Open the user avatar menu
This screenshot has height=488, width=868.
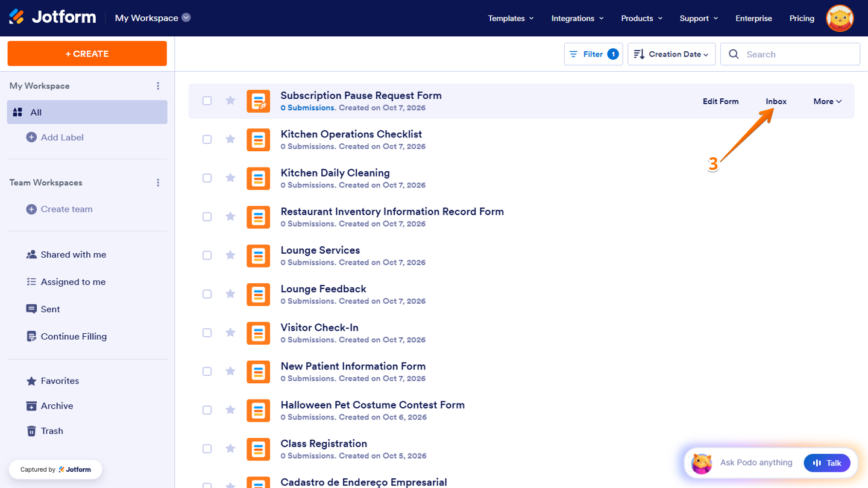[840, 18]
